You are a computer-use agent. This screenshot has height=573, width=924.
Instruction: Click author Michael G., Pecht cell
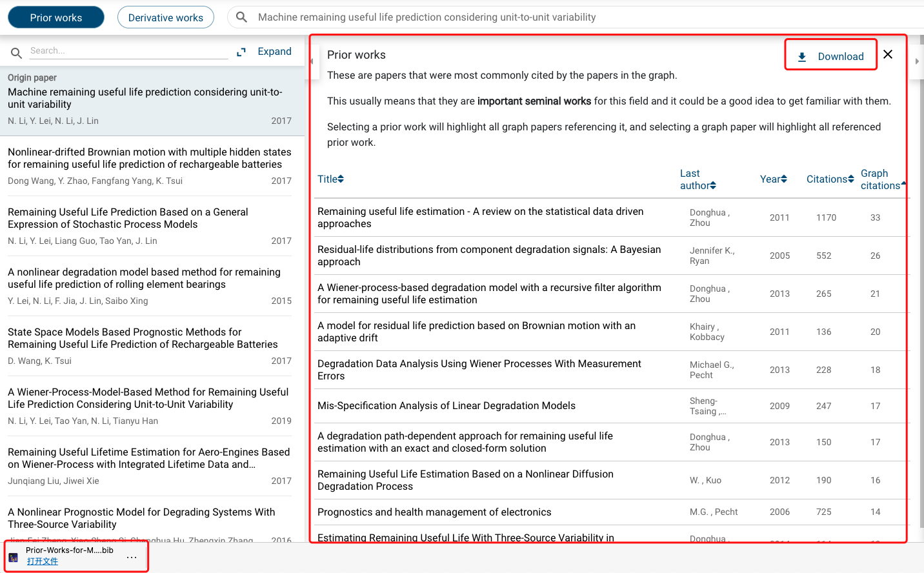coord(712,370)
